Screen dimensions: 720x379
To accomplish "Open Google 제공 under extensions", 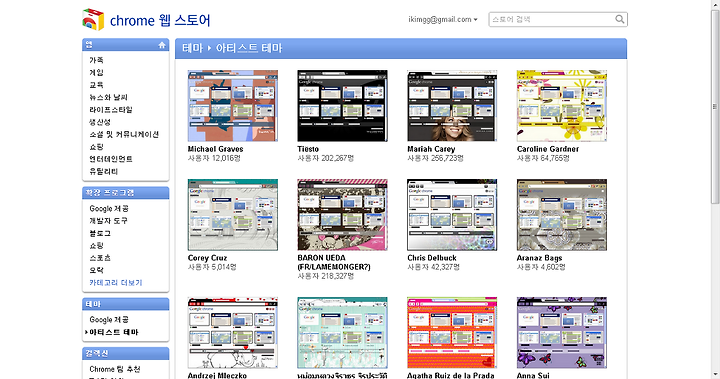I will (109, 209).
